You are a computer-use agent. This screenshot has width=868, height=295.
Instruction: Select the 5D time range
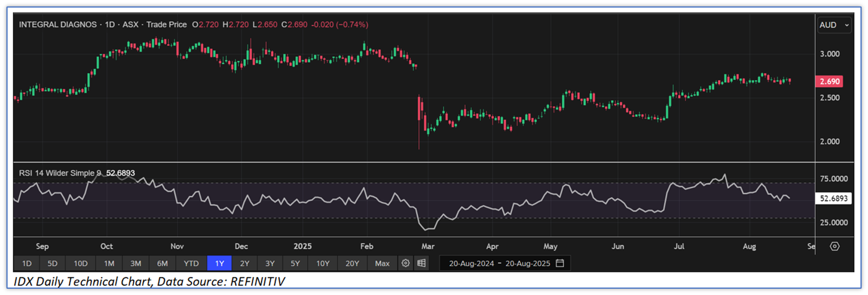(52, 263)
